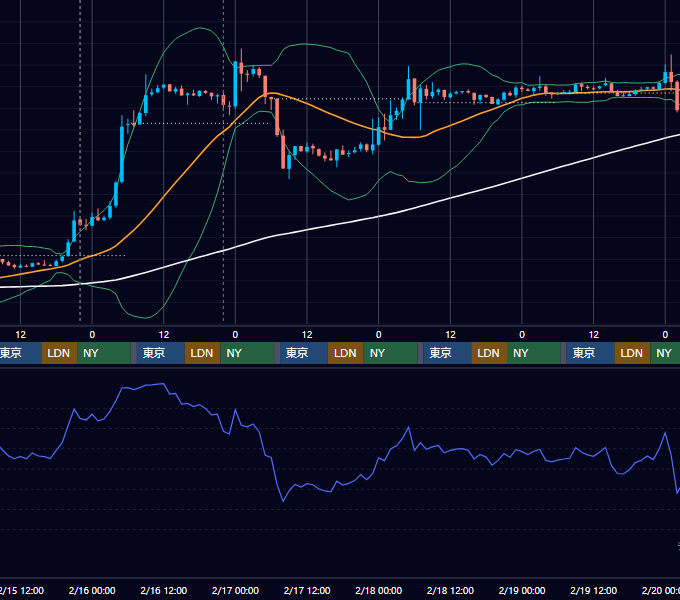680x600 pixels.
Task: Select the 2/17 00:00 time axis label
Action: (x=235, y=590)
